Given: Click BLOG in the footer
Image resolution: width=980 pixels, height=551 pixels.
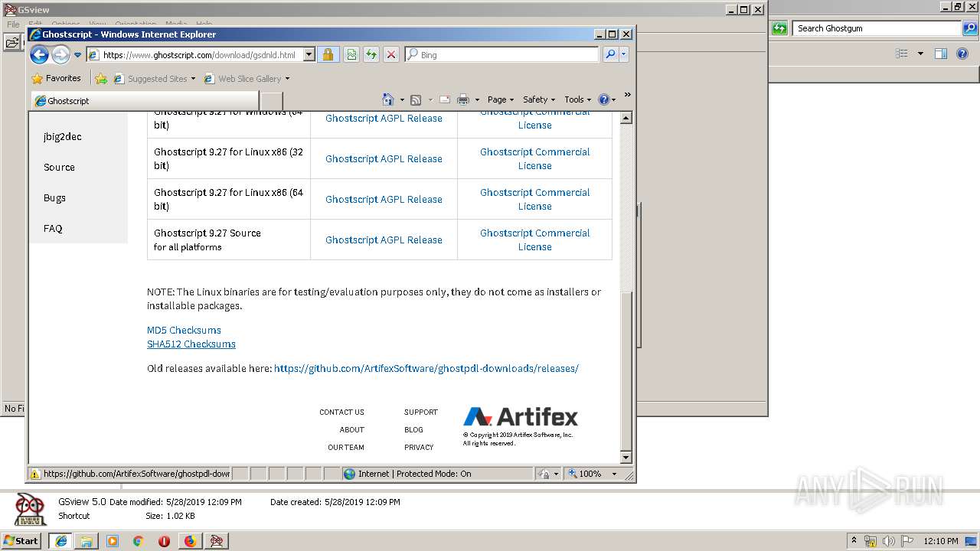Looking at the screenshot, I should point(413,429).
